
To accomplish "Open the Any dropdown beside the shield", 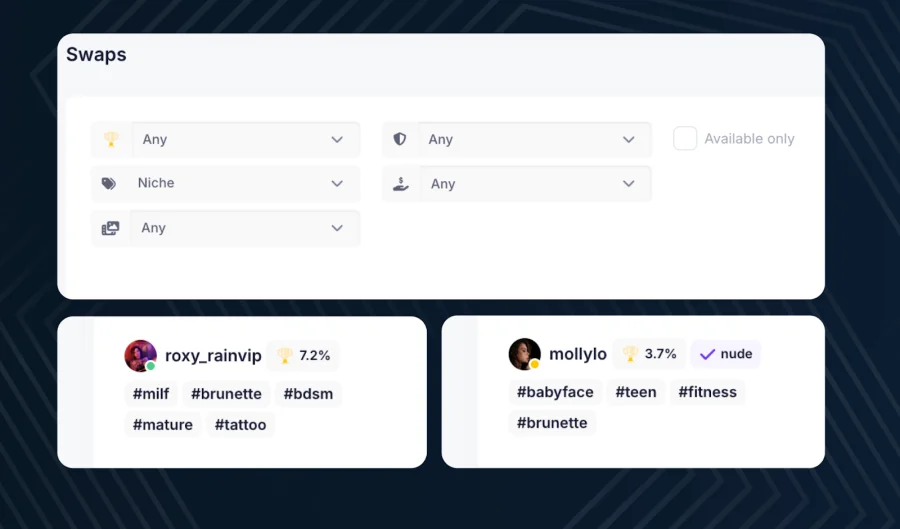I will click(x=534, y=140).
